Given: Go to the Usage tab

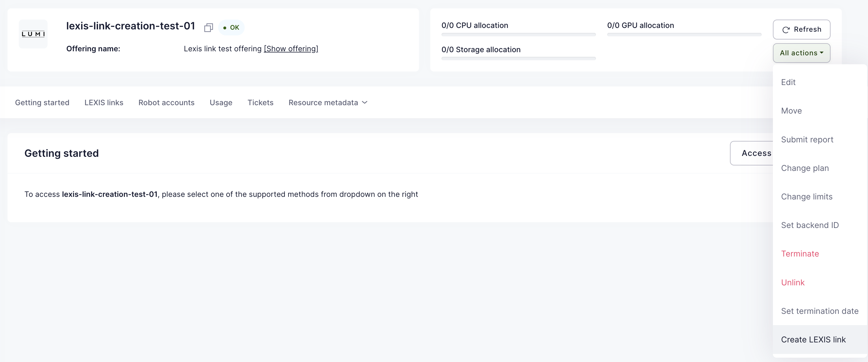Looking at the screenshot, I should tap(221, 103).
